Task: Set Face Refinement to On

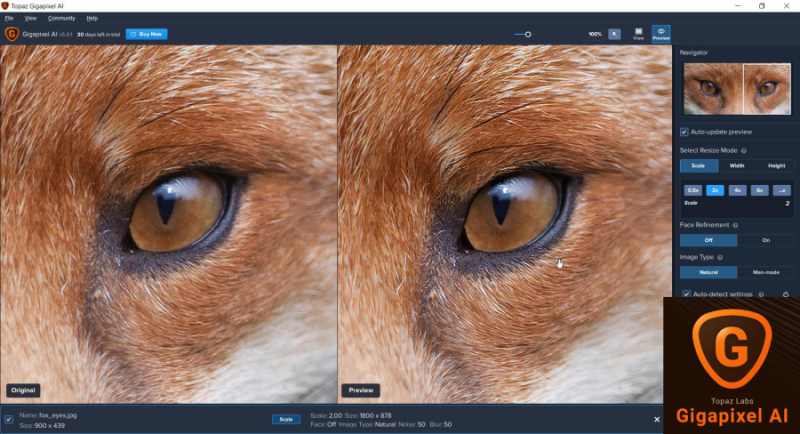Action: [x=766, y=240]
